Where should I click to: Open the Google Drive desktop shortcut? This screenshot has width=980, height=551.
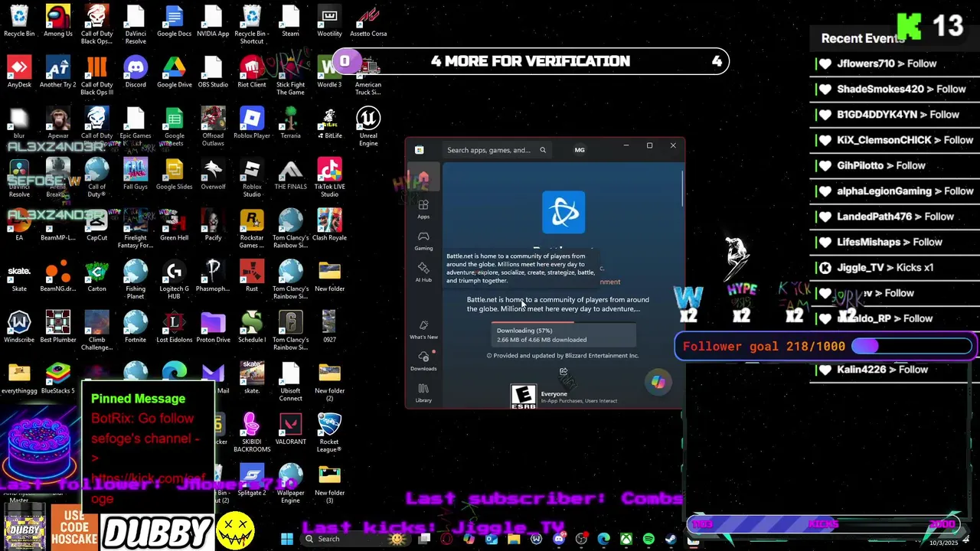[175, 72]
